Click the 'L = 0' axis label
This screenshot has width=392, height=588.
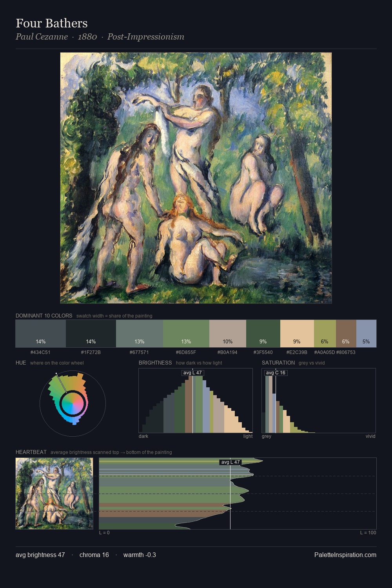pyautogui.click(x=104, y=533)
